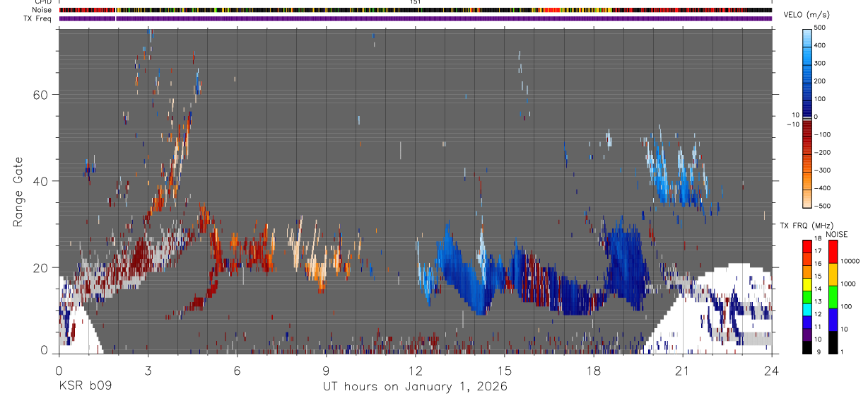The height and width of the screenshot is (401, 868).
Task: Click the blue swatch in NOISE legend
Action: pyautogui.click(x=833, y=320)
